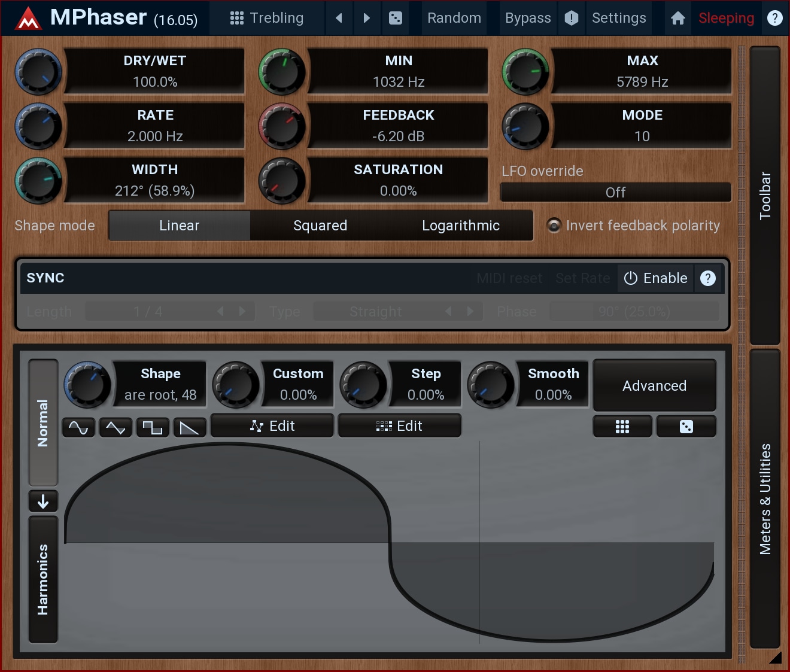Click the Sleeping status label
The height and width of the screenshot is (672, 790).
tap(727, 18)
